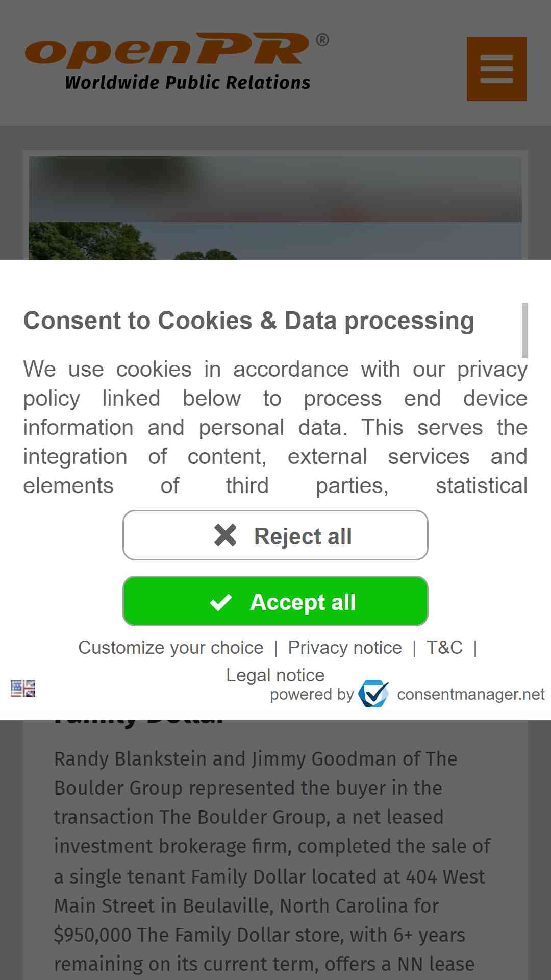The width and height of the screenshot is (551, 980).
Task: Click the consent dialog scrollbar thumb
Action: [524, 331]
